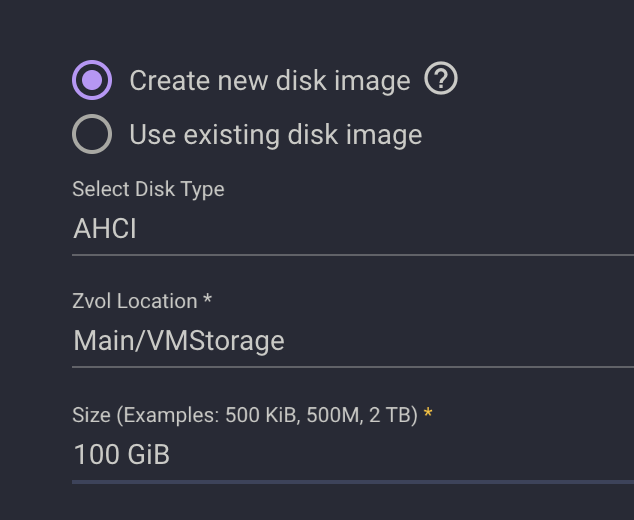This screenshot has width=634, height=520.
Task: Click the underline beneath Main/VMStorage field
Action: 350,367
